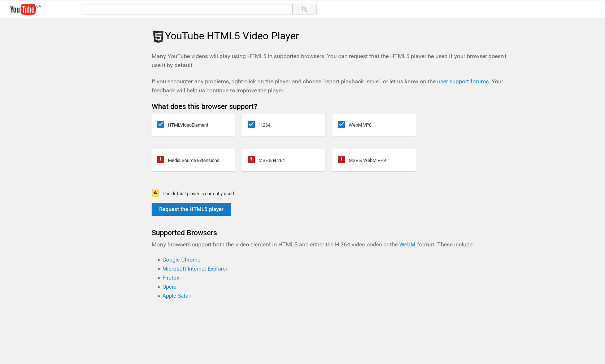Click the 'MSE & H.264' label
Image resolution: width=605 pixels, height=364 pixels.
tap(271, 161)
